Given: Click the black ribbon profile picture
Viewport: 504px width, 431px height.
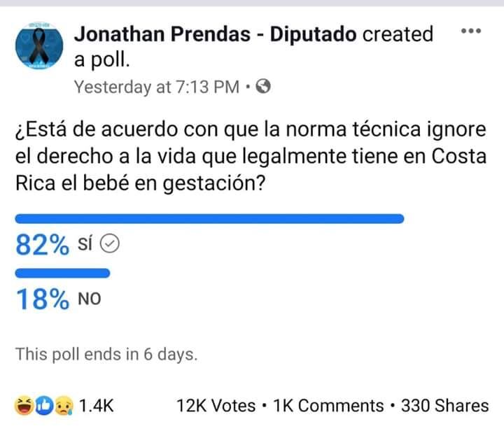Looking at the screenshot, I should [x=38, y=48].
